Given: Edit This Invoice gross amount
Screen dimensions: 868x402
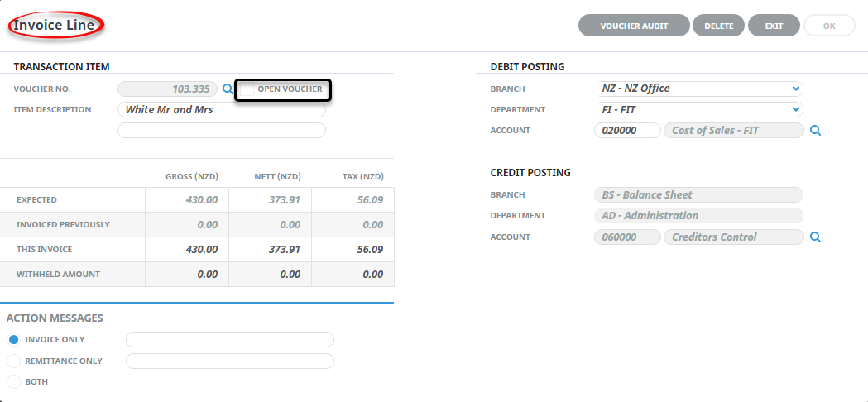Looking at the screenshot, I should [187, 250].
